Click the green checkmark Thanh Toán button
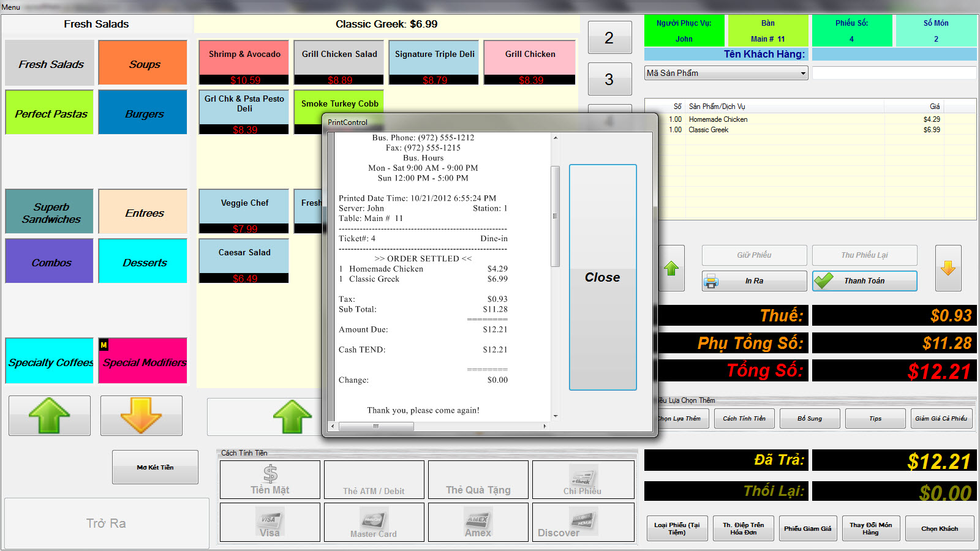This screenshot has width=980, height=551. pos(864,281)
